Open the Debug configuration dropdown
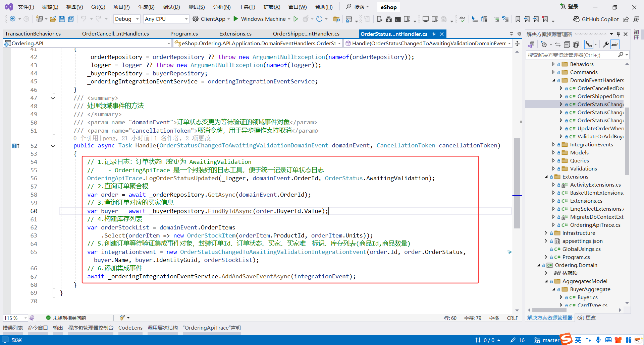Viewport: 644px width, 345px height. pyautogui.click(x=127, y=19)
